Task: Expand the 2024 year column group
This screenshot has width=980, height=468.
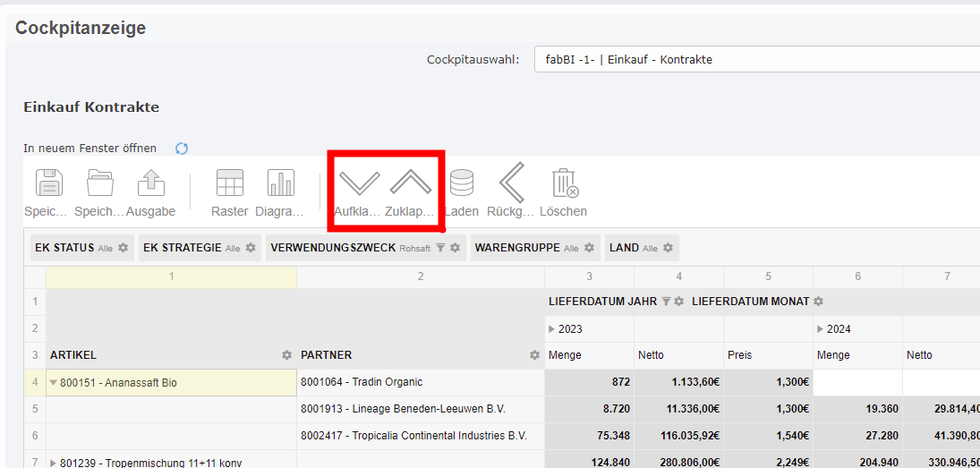Action: coord(821,328)
